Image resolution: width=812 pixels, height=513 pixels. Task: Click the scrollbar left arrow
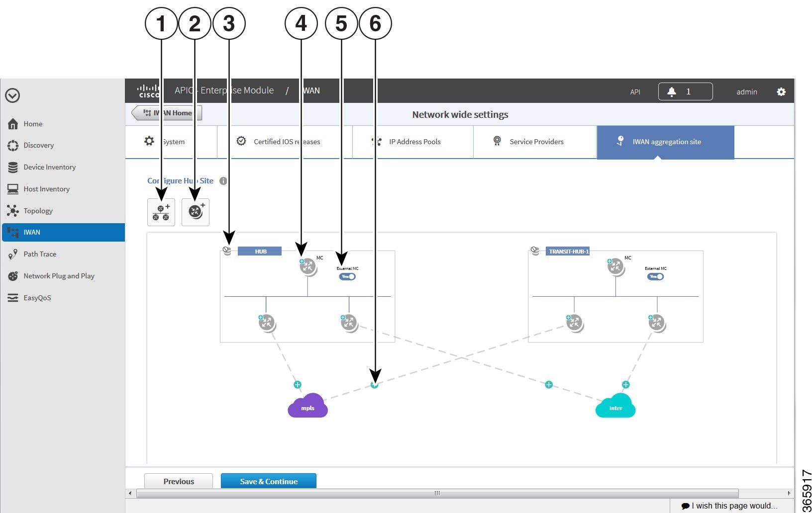tap(130, 493)
